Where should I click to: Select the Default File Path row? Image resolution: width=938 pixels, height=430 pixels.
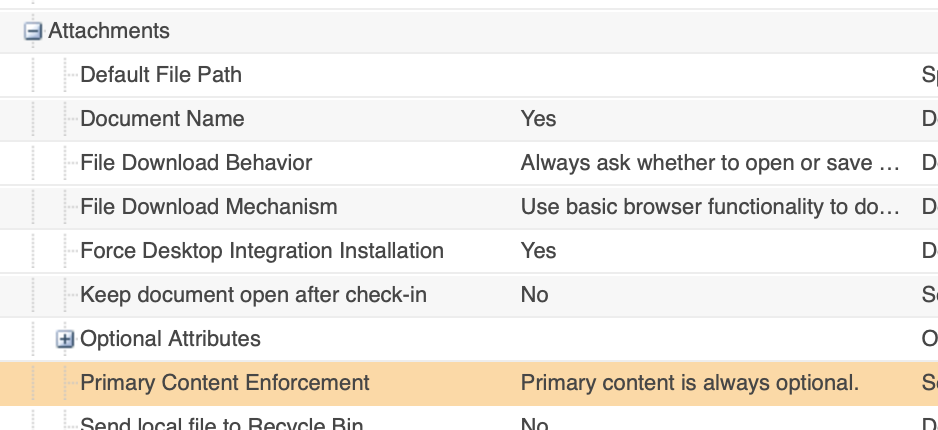(x=161, y=75)
